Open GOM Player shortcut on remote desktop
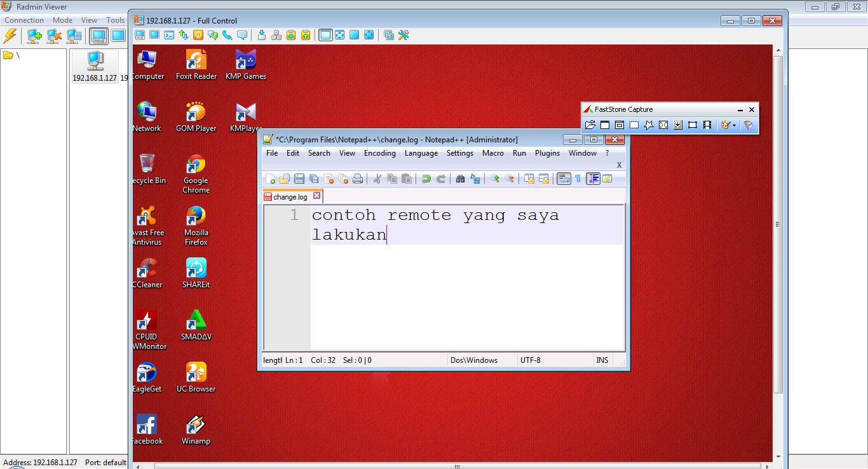The height and width of the screenshot is (469, 868). (196, 117)
